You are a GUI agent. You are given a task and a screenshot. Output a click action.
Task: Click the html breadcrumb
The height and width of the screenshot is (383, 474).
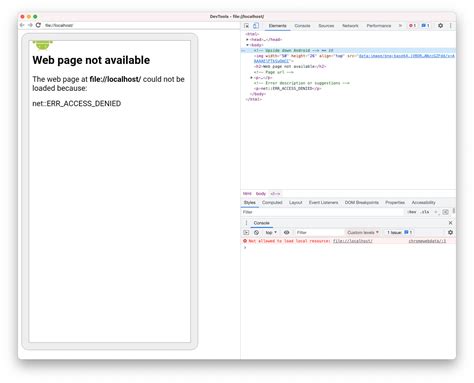coord(247,193)
